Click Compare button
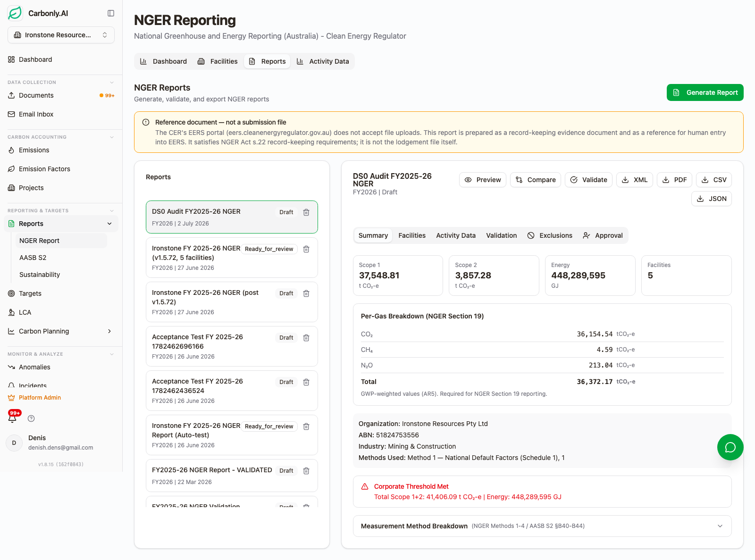Image resolution: width=755 pixels, height=560 pixels. coord(536,180)
